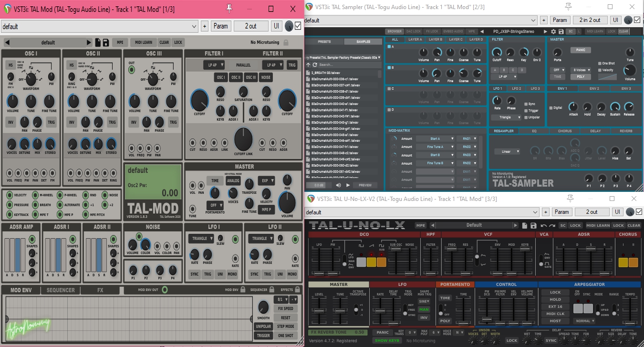The image size is (644, 347).
Task: Click the refresh icon in sampler browser
Action: click(x=315, y=64)
